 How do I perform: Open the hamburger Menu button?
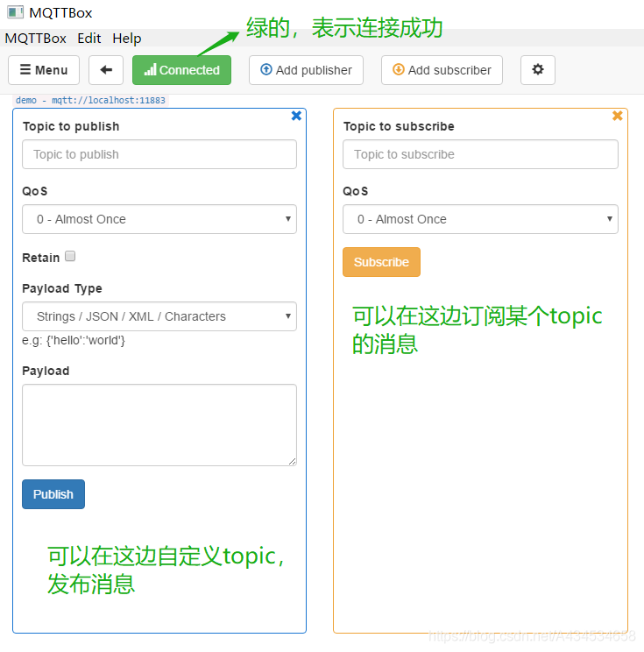(44, 70)
